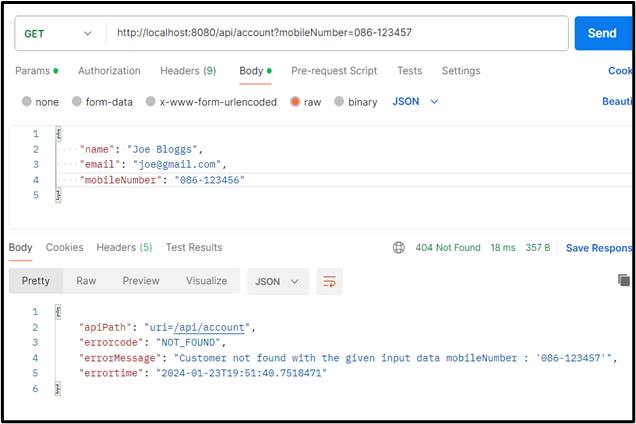Click the Save Response link
This screenshot has width=636, height=424.
(599, 248)
